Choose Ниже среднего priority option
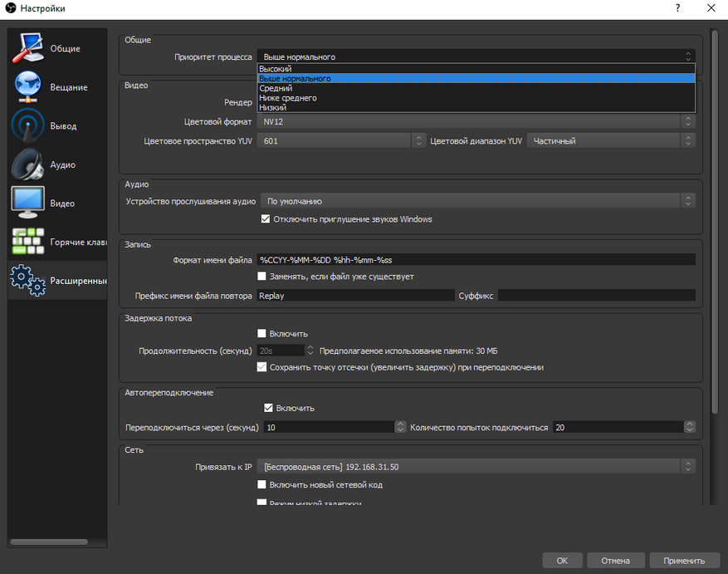 click(x=476, y=97)
